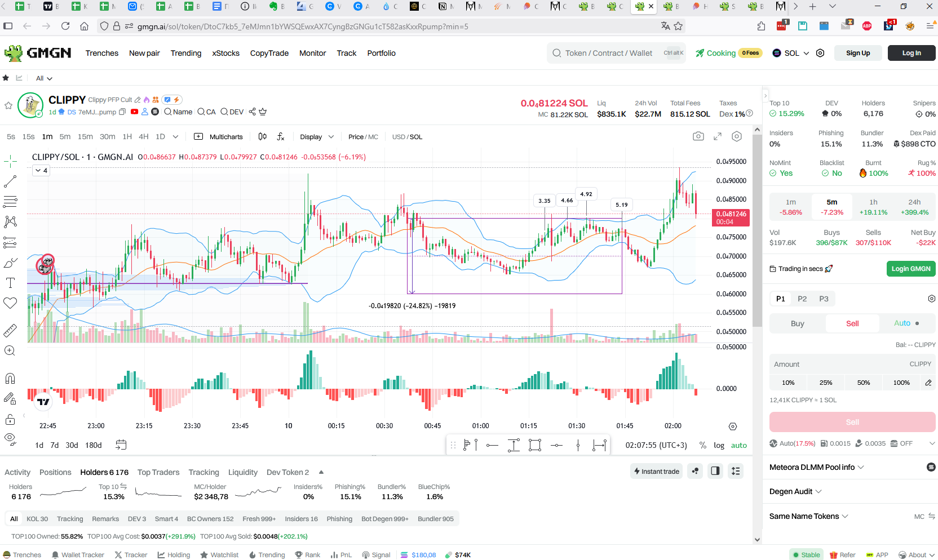This screenshot has width=938, height=560.
Task: Expand the timeframe dropdown after 1D
Action: (x=175, y=136)
